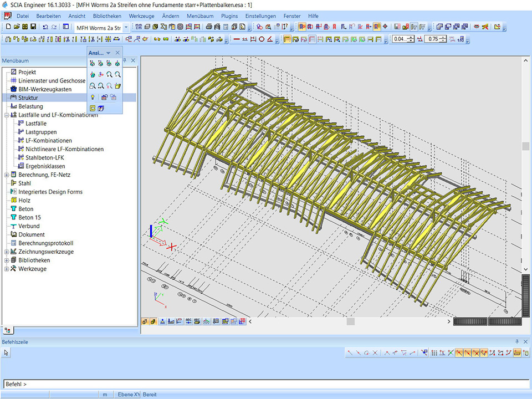Toggle highlighted snap button in command line toolbar

point(459,352)
